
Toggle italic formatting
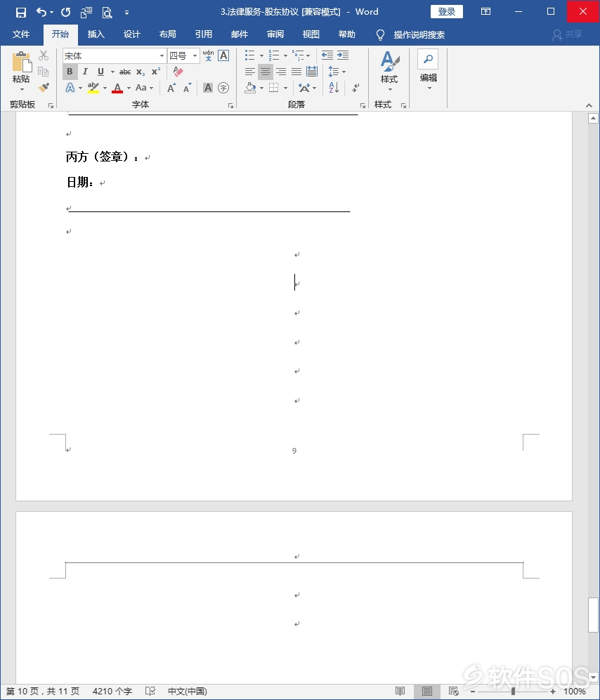85,72
